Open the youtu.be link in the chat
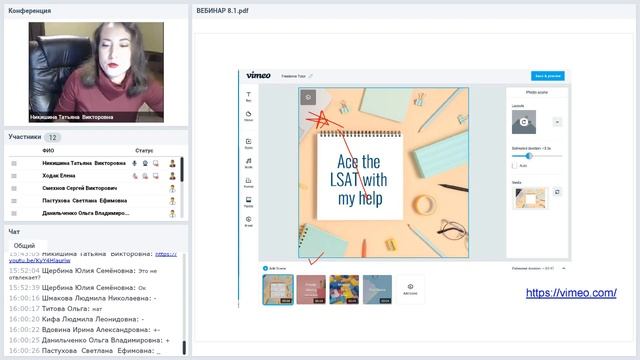Viewport: 640px width, 360px height. (40, 260)
